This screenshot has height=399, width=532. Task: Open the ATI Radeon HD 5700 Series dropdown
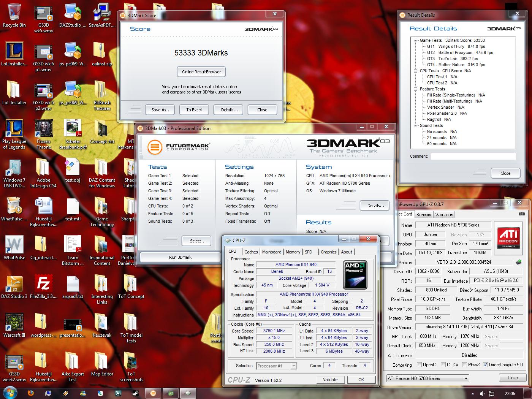pos(428,378)
